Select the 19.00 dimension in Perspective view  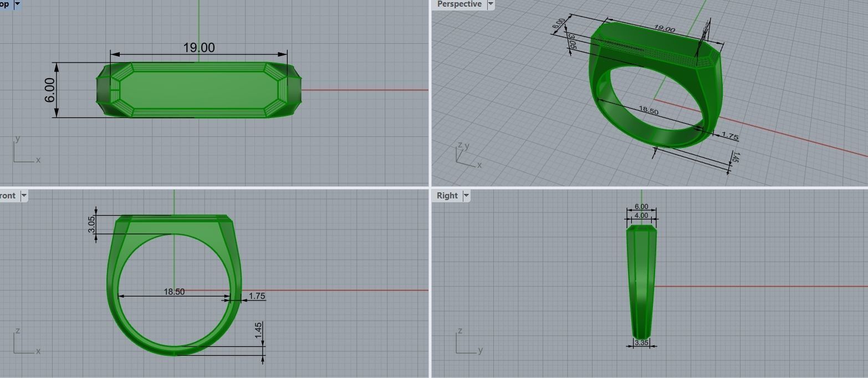tap(665, 29)
